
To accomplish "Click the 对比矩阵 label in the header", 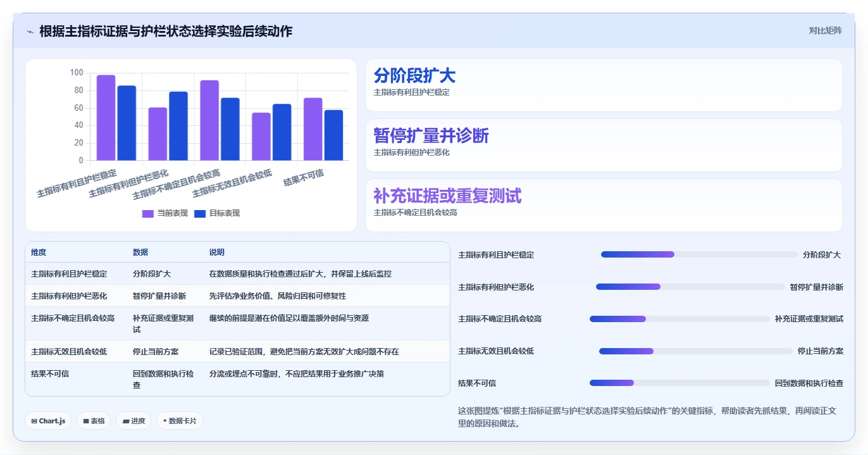I will coord(825,30).
